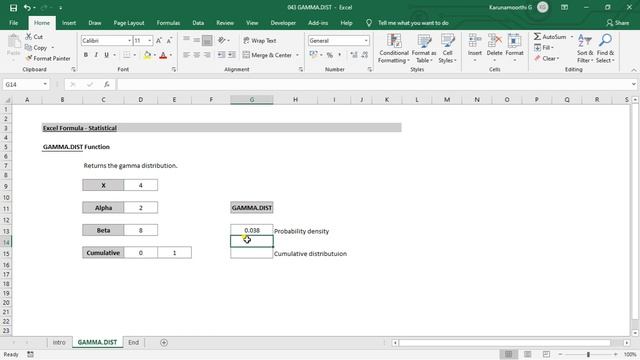This screenshot has height=360, width=640.
Task: Open the Intro sheet tab
Action: click(x=59, y=342)
